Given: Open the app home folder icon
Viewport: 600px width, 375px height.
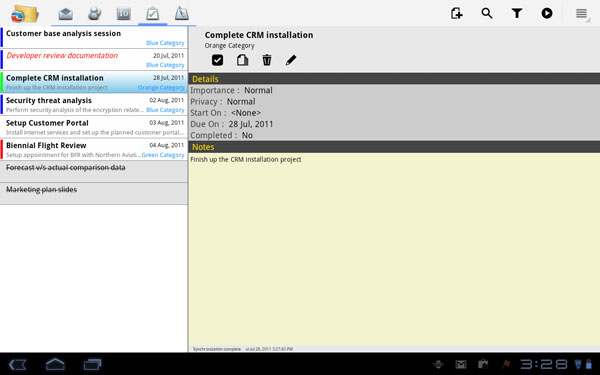Looking at the screenshot, I should tap(24, 14).
